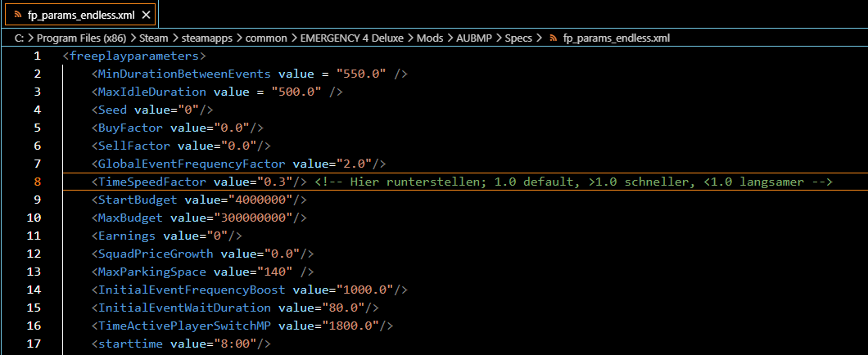Image resolution: width=868 pixels, height=355 pixels.
Task: Click the freeplayparameters opening tag
Action: coord(134,56)
